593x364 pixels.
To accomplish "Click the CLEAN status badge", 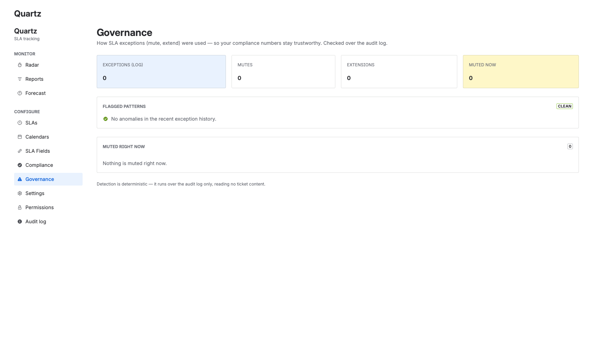I will tap(564, 106).
